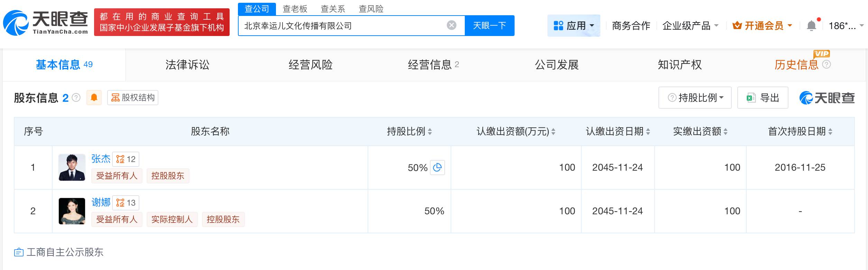Expand the 应用 dropdown
Viewport: 868px width, 270px height.
[574, 26]
